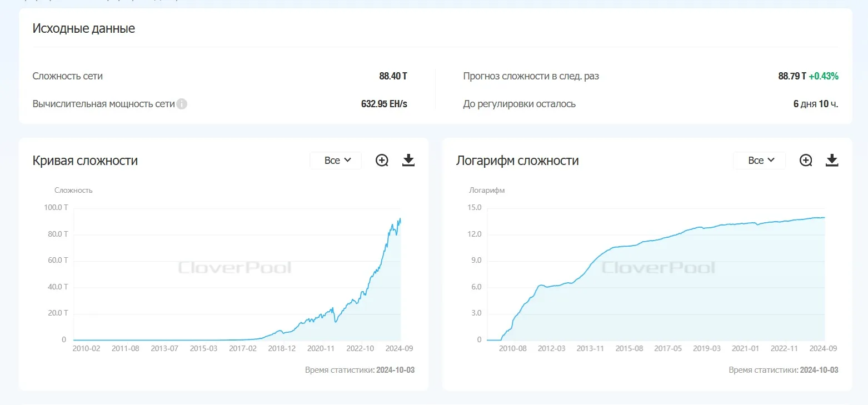The image size is (868, 405).
Task: Click the CloverPool watermark in the difficulty chart
Action: (x=235, y=268)
